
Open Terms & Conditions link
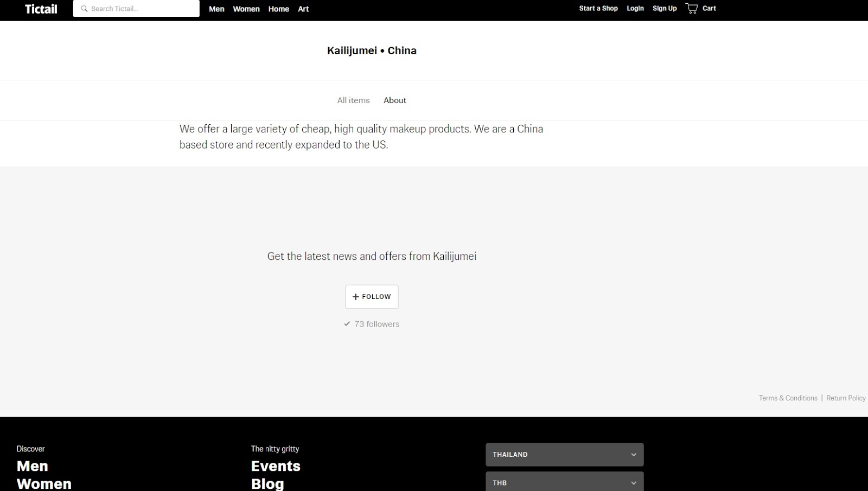click(x=788, y=398)
